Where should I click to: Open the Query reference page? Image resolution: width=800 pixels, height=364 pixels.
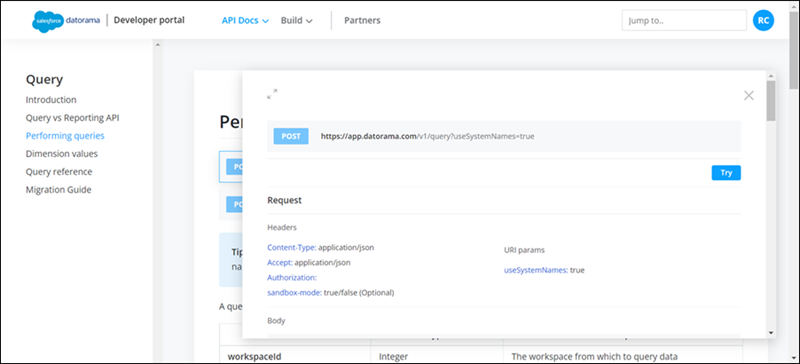pos(59,172)
